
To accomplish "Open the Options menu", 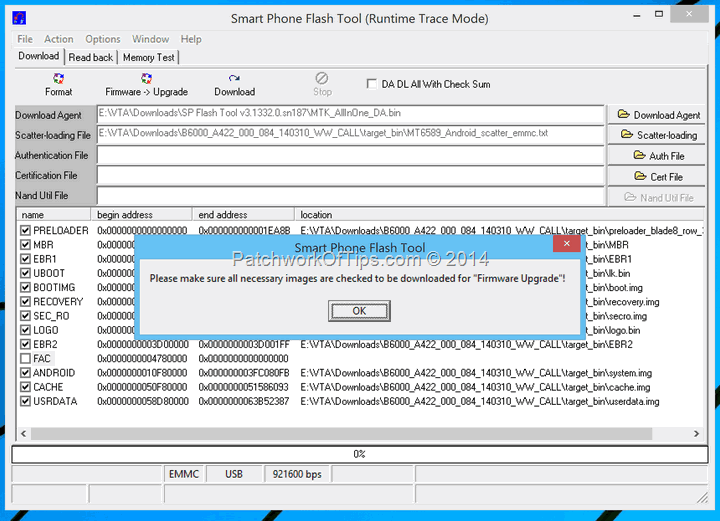I will coord(102,39).
